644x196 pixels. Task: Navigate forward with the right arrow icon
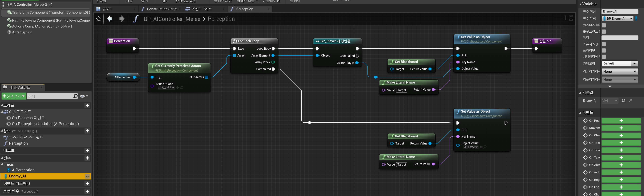tap(122, 19)
